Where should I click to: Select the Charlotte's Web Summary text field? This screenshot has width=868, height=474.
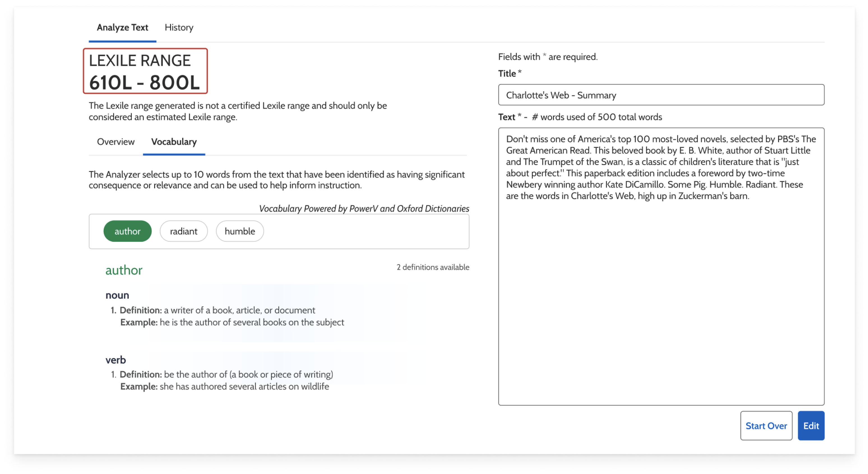coord(661,266)
